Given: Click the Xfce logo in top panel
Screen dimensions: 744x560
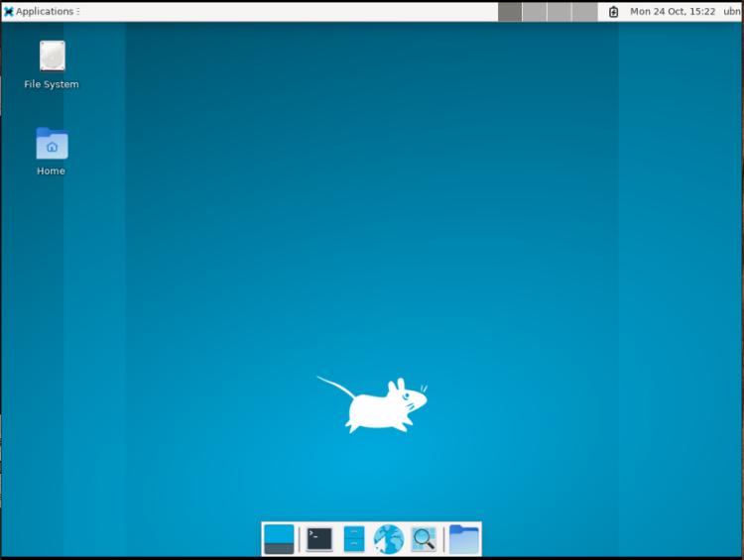Looking at the screenshot, I should (9, 11).
